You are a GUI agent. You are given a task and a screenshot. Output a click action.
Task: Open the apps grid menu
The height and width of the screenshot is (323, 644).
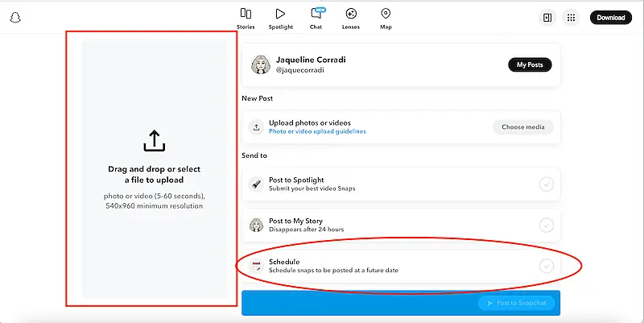(x=571, y=18)
